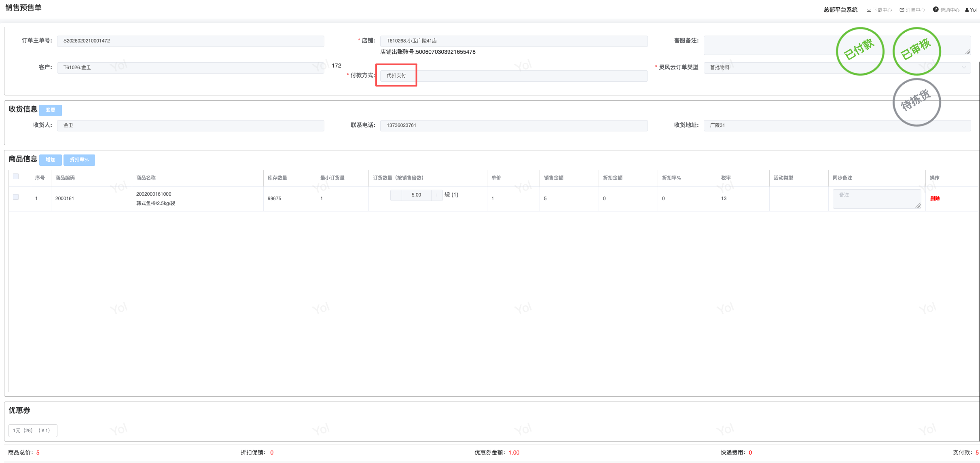Click the red 删除 delete link
The width and height of the screenshot is (980, 463).
pos(935,199)
